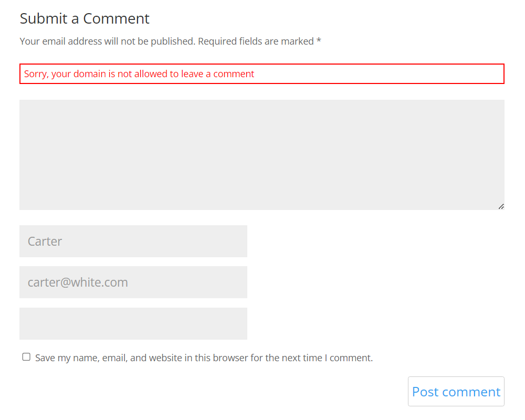Click the red domain not allowed error

[x=262, y=73]
